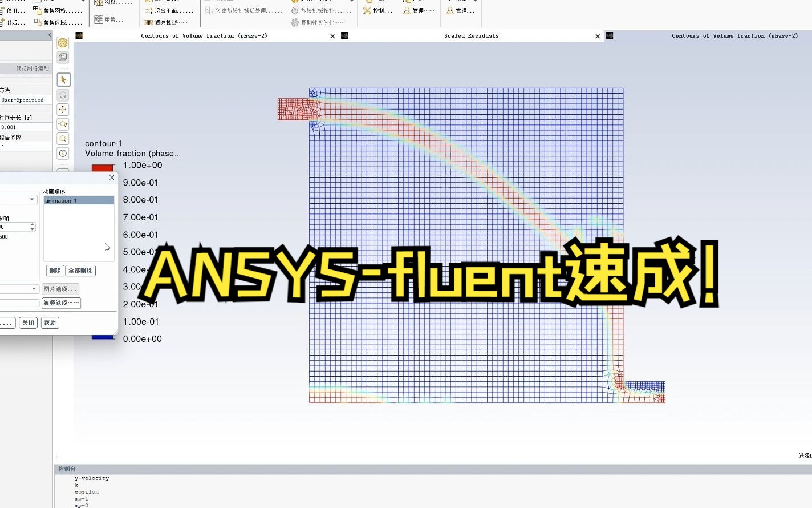The image size is (812, 508).
Task: Click epsilon in the console output
Action: [x=87, y=492]
